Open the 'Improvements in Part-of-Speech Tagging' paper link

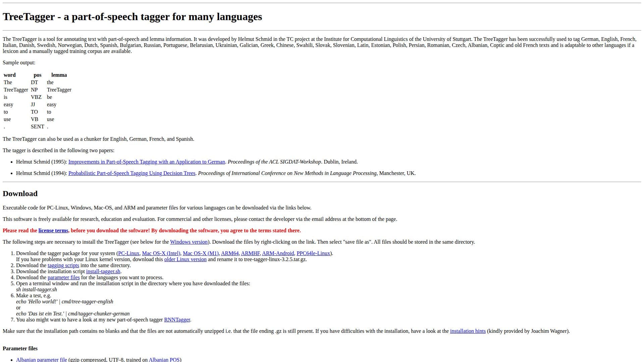(147, 162)
